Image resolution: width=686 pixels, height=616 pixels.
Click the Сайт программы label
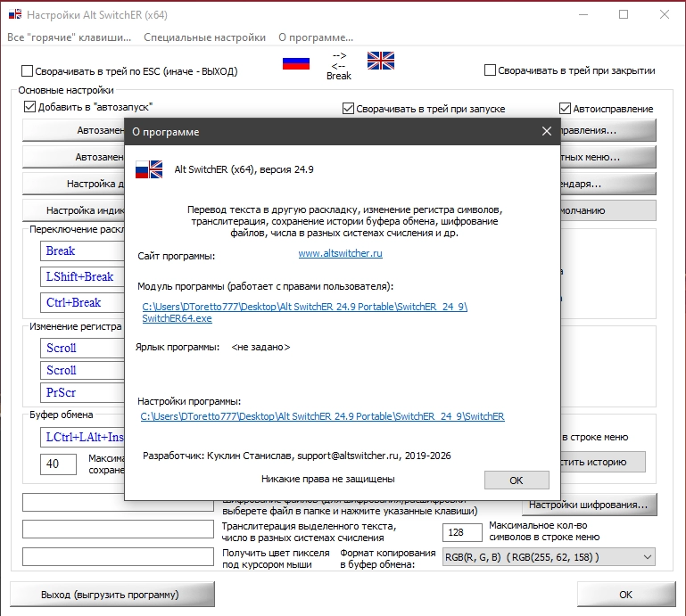pyautogui.click(x=177, y=256)
